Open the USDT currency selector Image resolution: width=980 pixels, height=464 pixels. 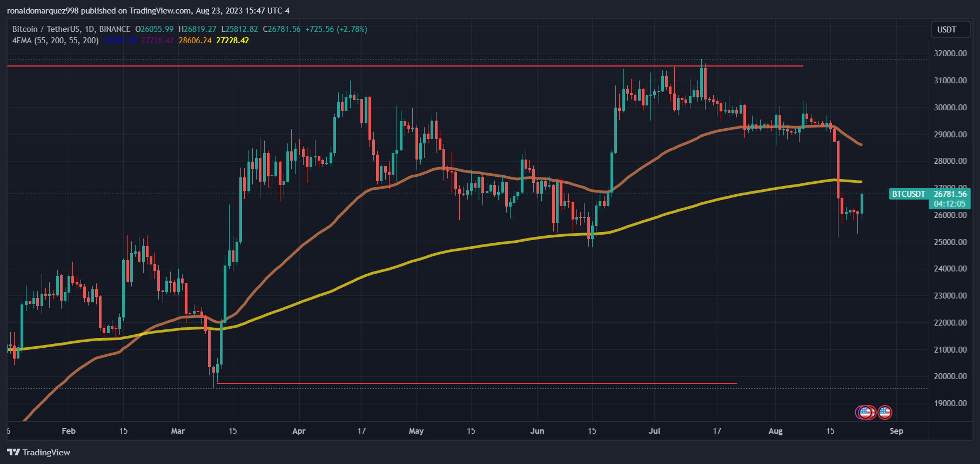pos(950,30)
